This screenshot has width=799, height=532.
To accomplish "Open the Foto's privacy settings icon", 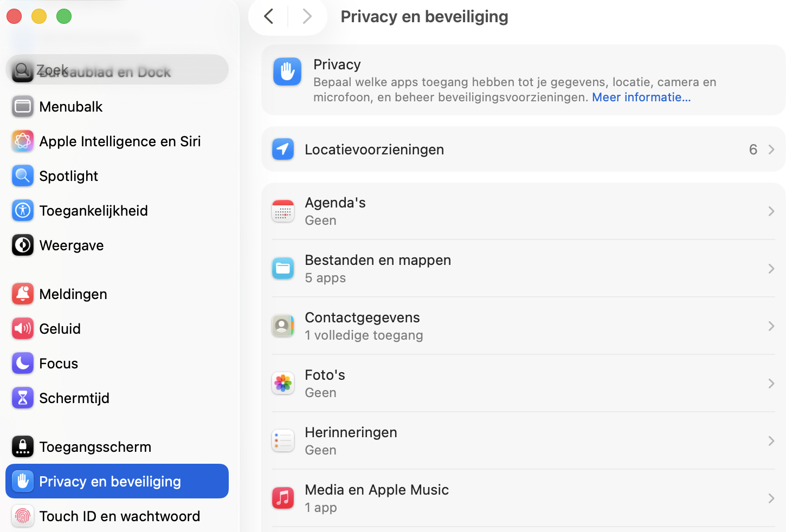I will click(x=282, y=383).
